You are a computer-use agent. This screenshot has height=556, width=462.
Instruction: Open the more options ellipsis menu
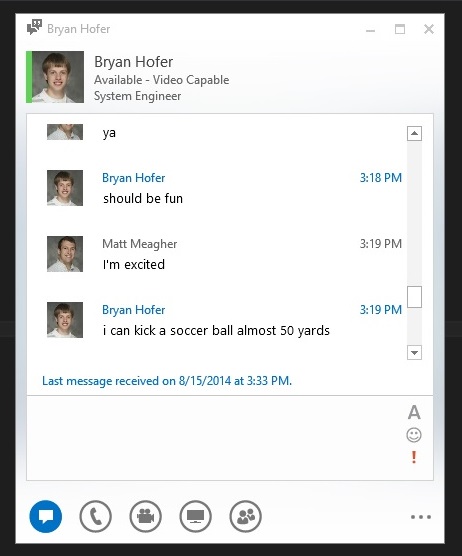pyautogui.click(x=421, y=517)
